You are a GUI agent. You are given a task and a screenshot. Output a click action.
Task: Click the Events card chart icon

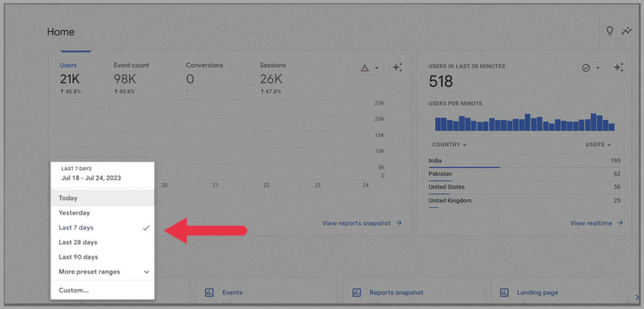point(209,292)
